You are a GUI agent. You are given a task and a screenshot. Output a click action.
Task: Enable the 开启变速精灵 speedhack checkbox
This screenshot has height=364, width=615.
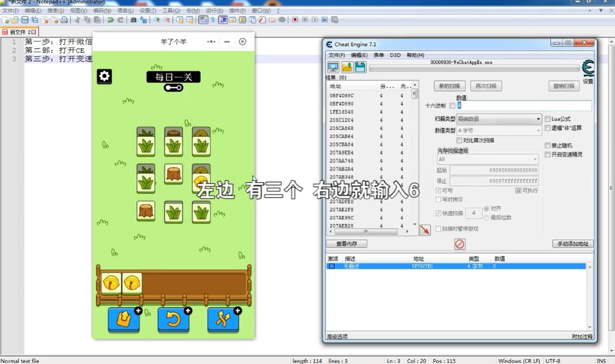548,154
